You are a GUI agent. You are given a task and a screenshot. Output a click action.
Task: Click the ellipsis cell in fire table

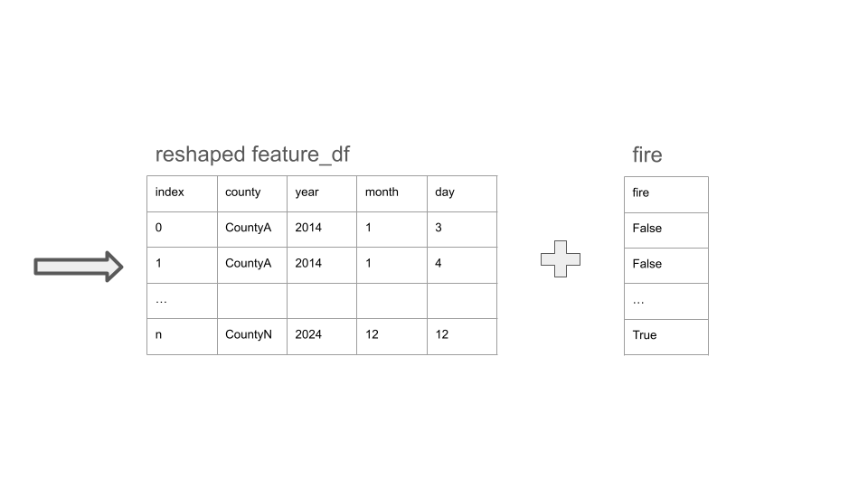click(666, 300)
